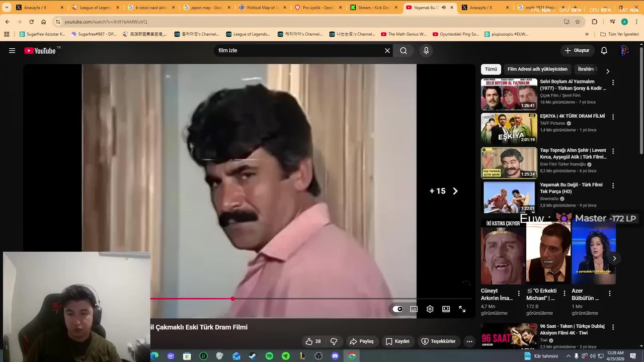The image size is (644, 362).
Task: Click the browser back arrow
Action: click(x=7, y=22)
